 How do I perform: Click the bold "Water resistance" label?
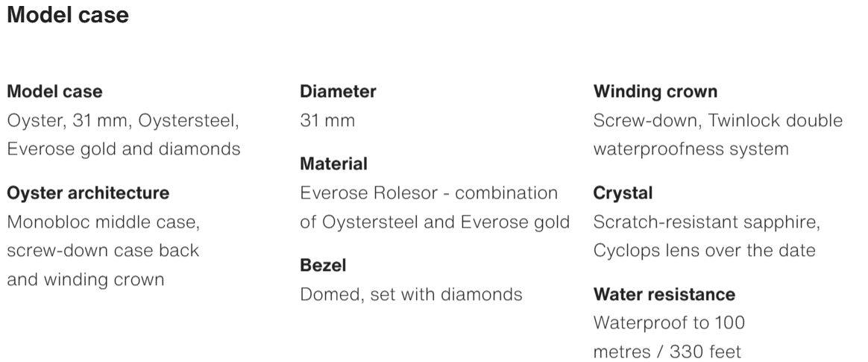coord(664,294)
